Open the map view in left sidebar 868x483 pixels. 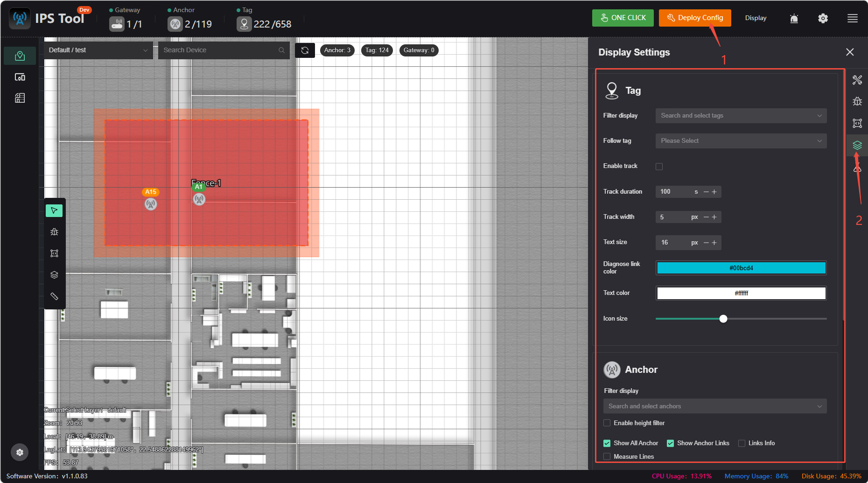(20, 56)
